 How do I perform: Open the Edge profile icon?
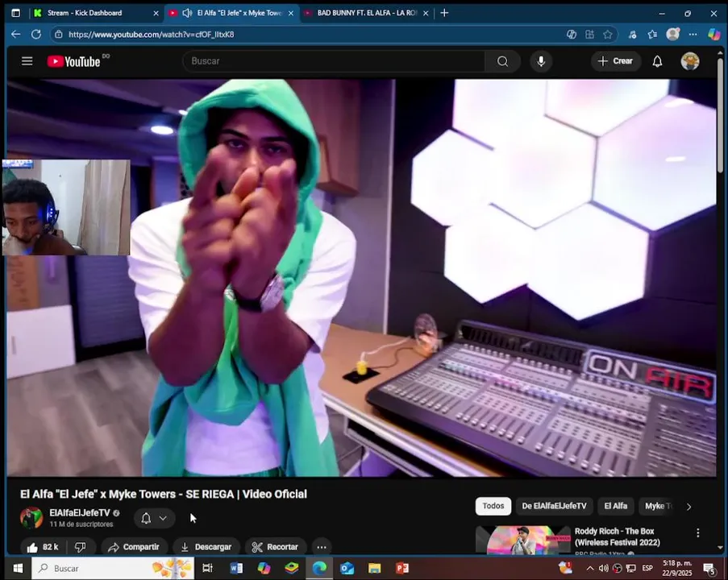672,35
